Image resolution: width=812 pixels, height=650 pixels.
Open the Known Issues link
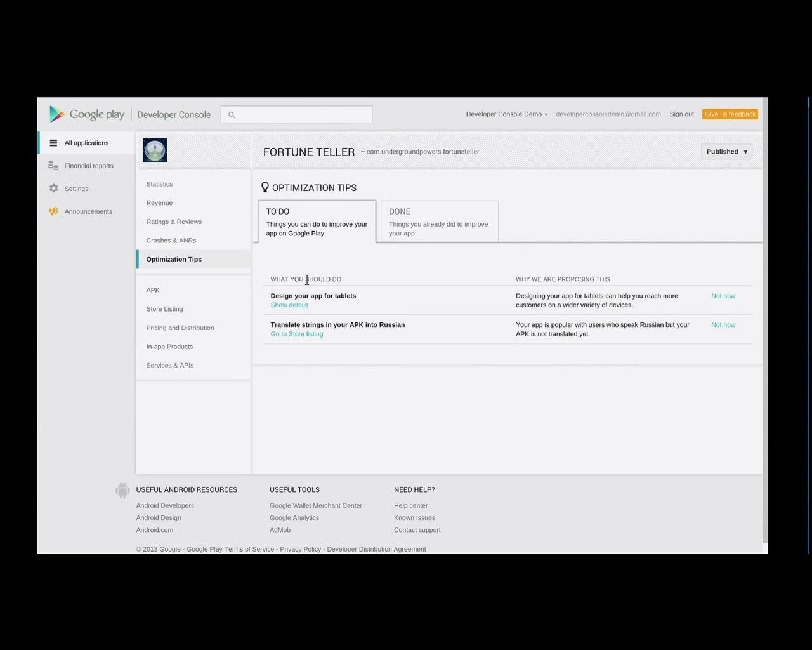[x=414, y=518]
